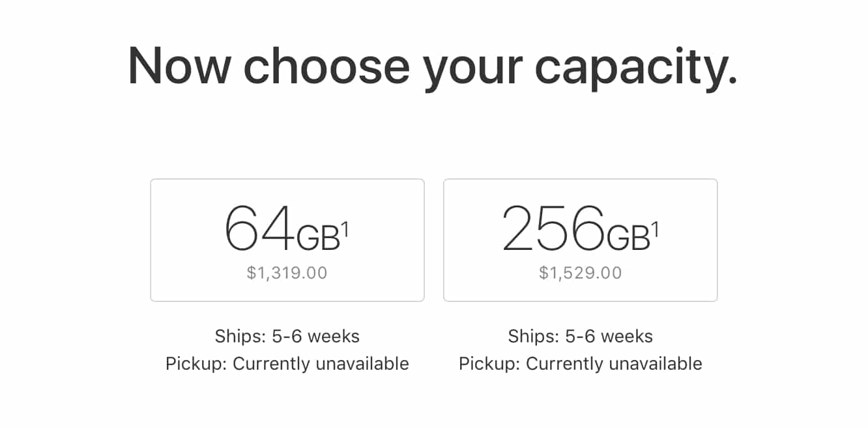Click the "Now choose your capacity." heading
The image size is (868, 427).
point(433,67)
